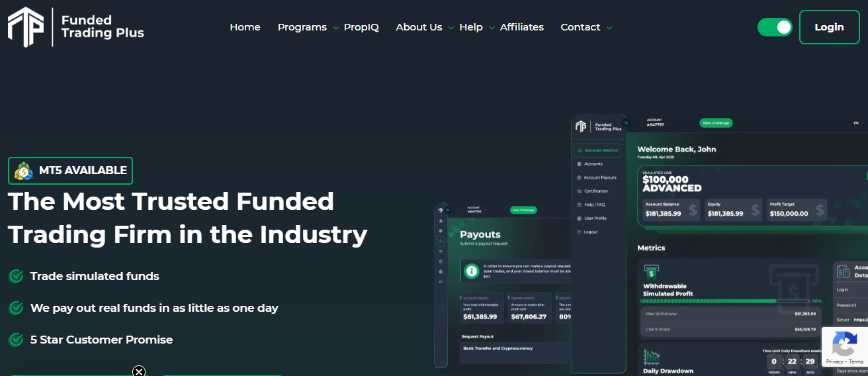
Task: Click the MetaTrader 5 icon in badge
Action: (24, 171)
